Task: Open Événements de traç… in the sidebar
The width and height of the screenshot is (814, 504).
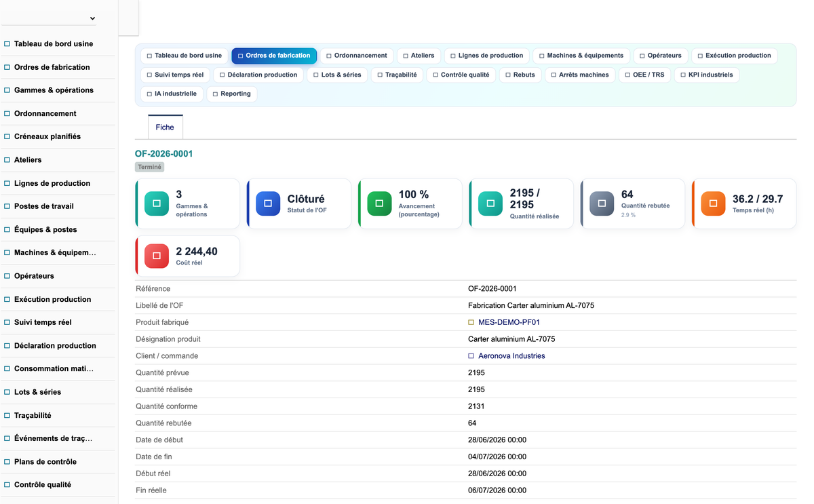Action: point(53,438)
